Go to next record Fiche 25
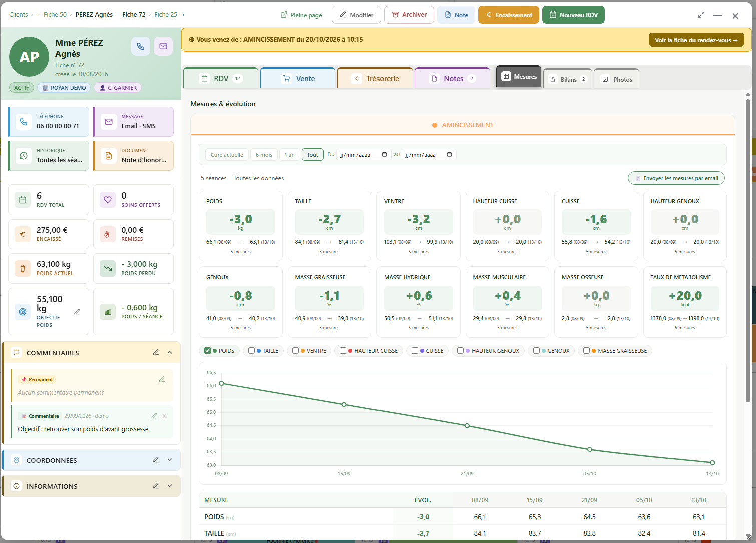The image size is (756, 543). 169,15
